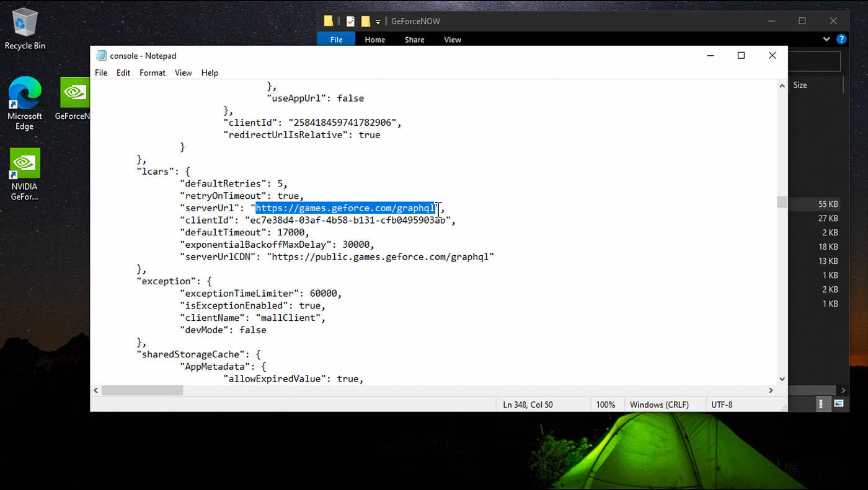Click the "redirectUrlIsRelative": true line
The width and height of the screenshot is (868, 490).
302,135
